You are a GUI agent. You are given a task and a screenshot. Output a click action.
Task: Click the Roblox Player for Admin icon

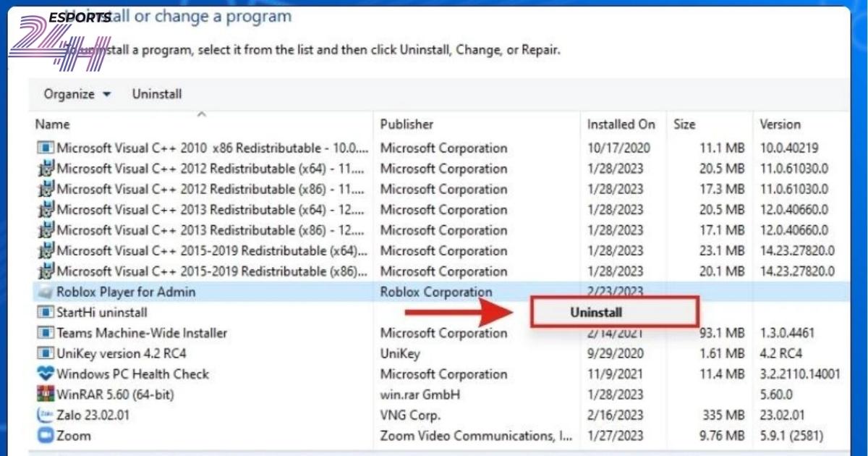(45, 292)
